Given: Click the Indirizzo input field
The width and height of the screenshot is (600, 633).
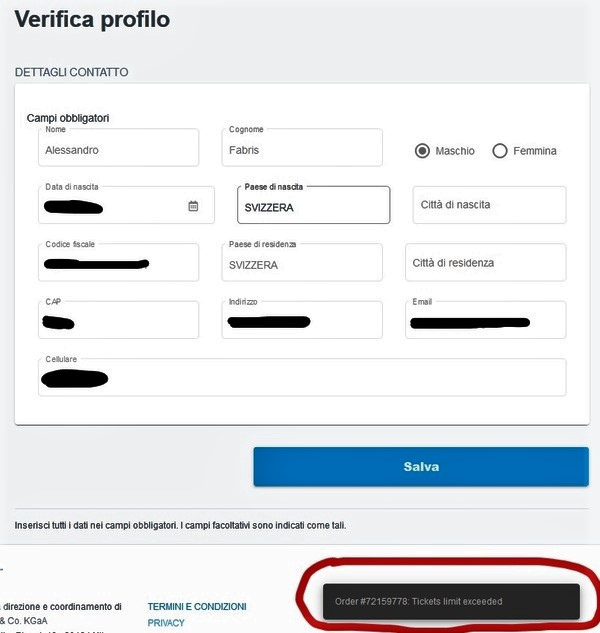Looking at the screenshot, I should [x=302, y=320].
